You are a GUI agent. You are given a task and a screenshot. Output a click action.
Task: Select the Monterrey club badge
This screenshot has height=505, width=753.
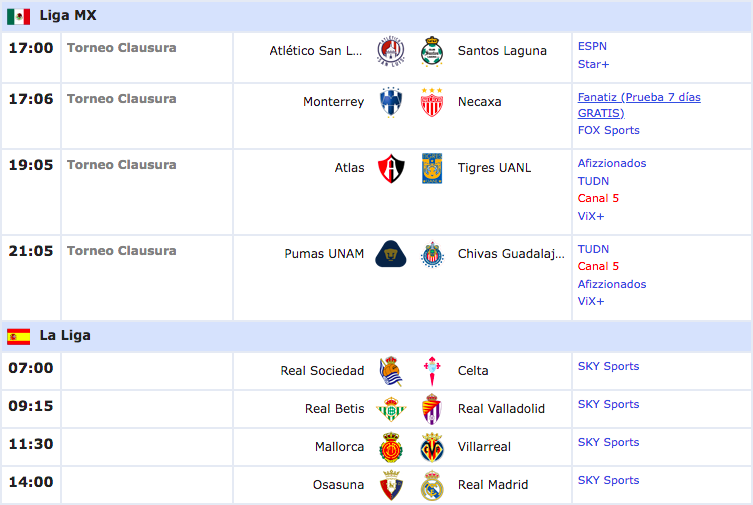pyautogui.click(x=391, y=102)
